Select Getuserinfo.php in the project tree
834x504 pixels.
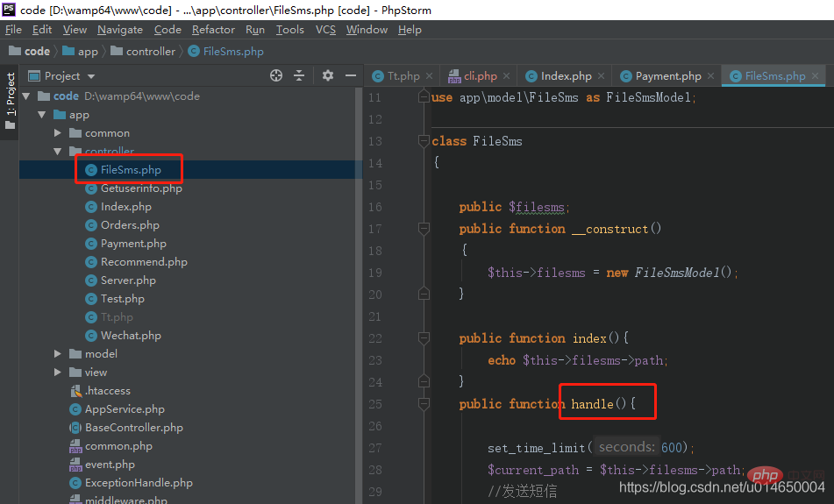pos(133,188)
